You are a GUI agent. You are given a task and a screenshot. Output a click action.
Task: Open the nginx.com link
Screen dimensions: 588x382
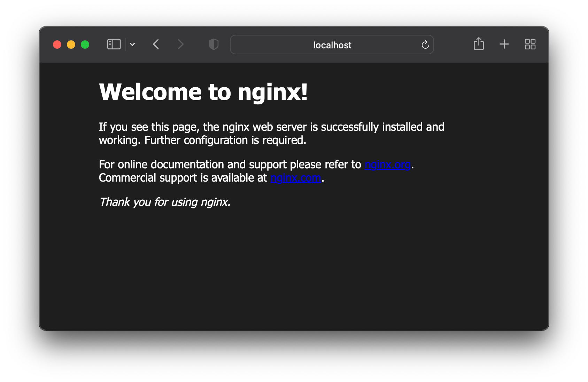coord(296,178)
